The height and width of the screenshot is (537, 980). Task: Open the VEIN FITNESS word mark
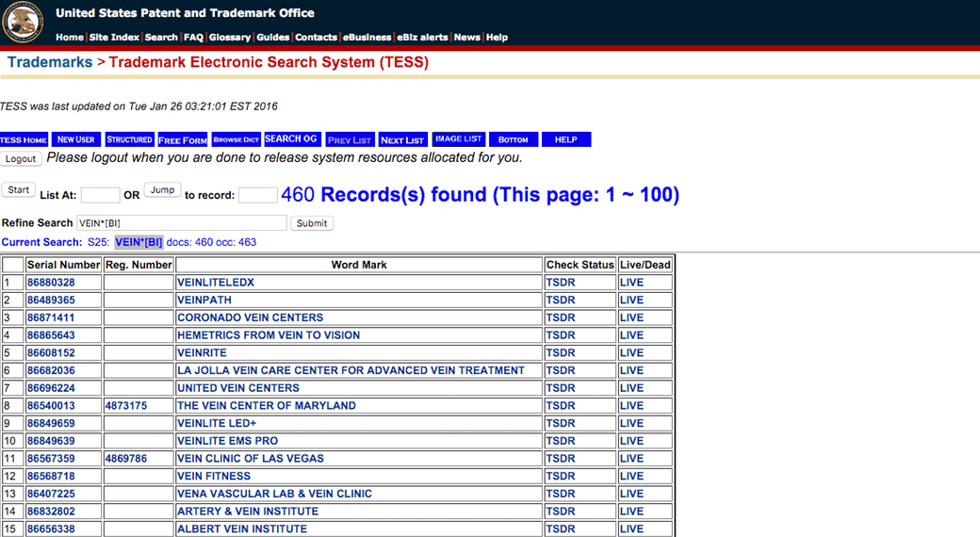click(214, 476)
